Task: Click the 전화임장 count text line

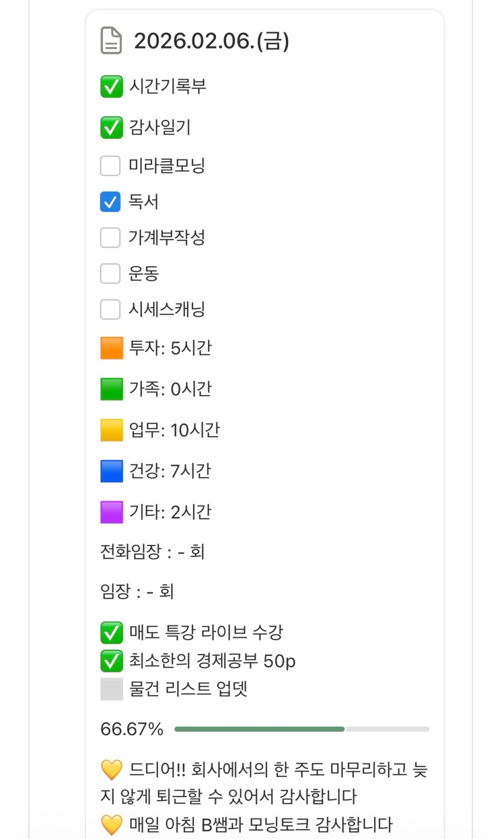Action: [152, 551]
